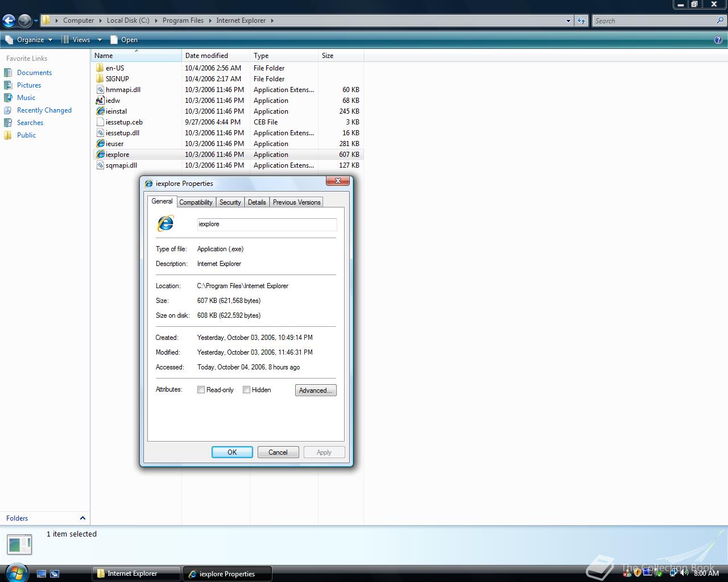Click the OK button
The image size is (728, 582).
[x=232, y=452]
